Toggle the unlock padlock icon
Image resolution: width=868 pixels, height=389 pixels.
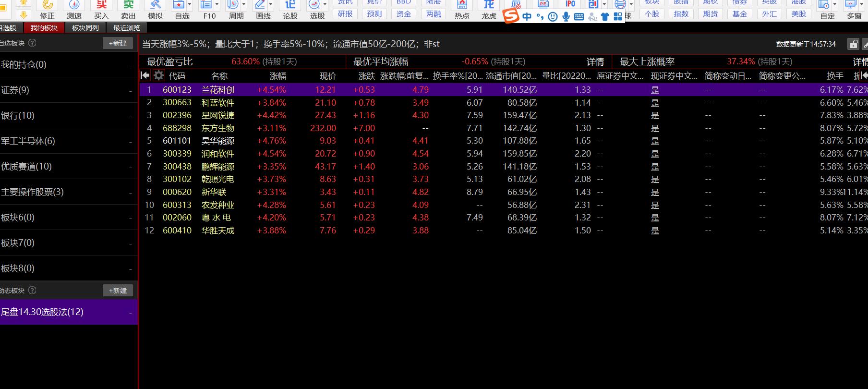(x=853, y=44)
